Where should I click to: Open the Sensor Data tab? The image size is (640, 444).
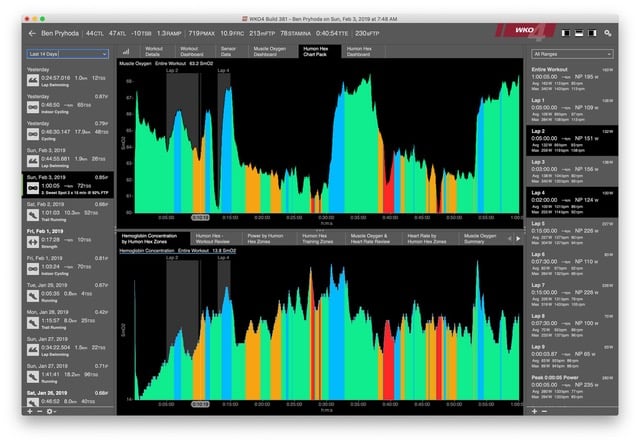tap(228, 51)
